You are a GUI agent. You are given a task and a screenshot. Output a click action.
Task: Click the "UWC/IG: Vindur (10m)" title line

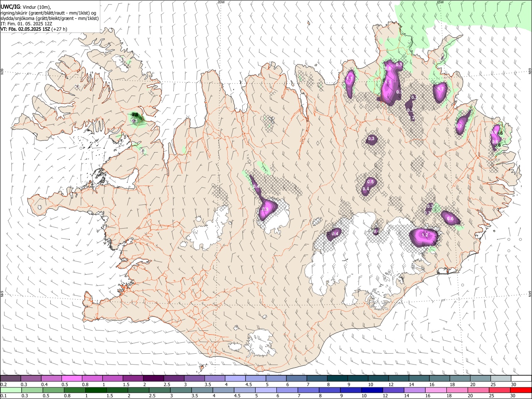click(x=26, y=7)
